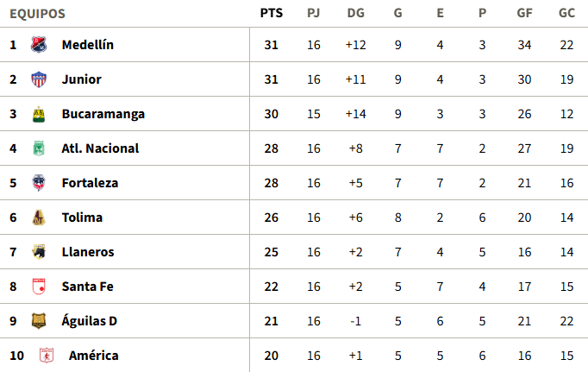Screen dimensions: 588x372
Task: Sort table by PTS column header
Action: coord(271,14)
